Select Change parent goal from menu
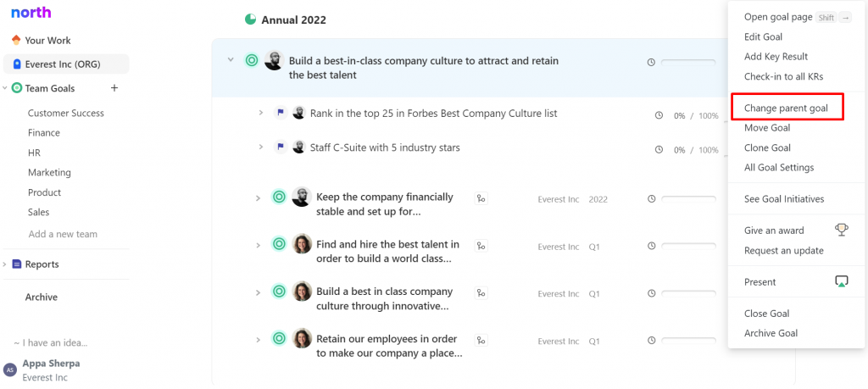The height and width of the screenshot is (389, 868). 786,108
